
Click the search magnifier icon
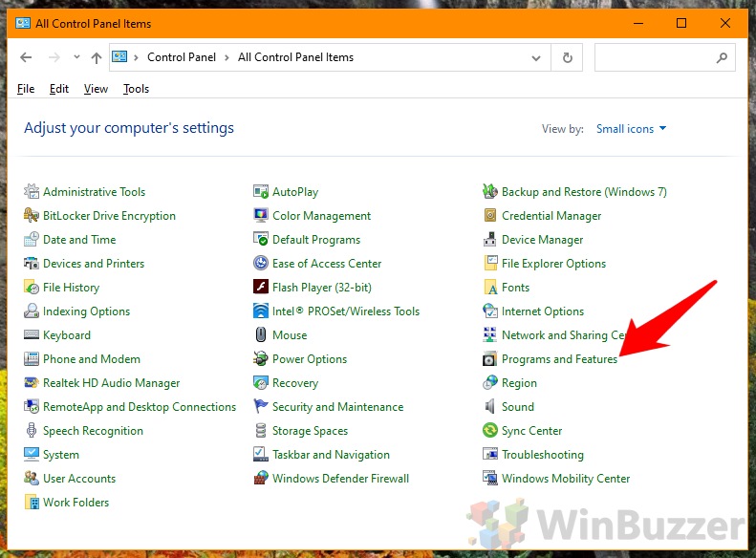(x=722, y=58)
